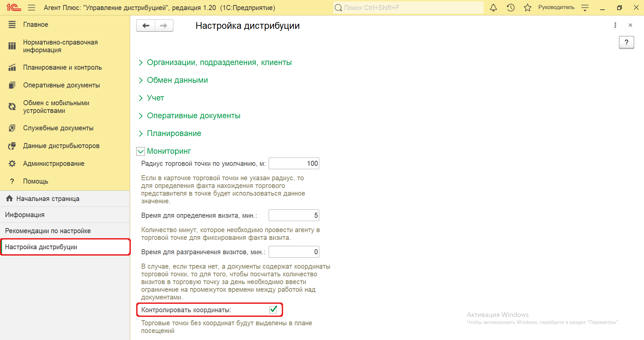Click Время для определения визита field
644x340 pixels.
[x=294, y=215]
